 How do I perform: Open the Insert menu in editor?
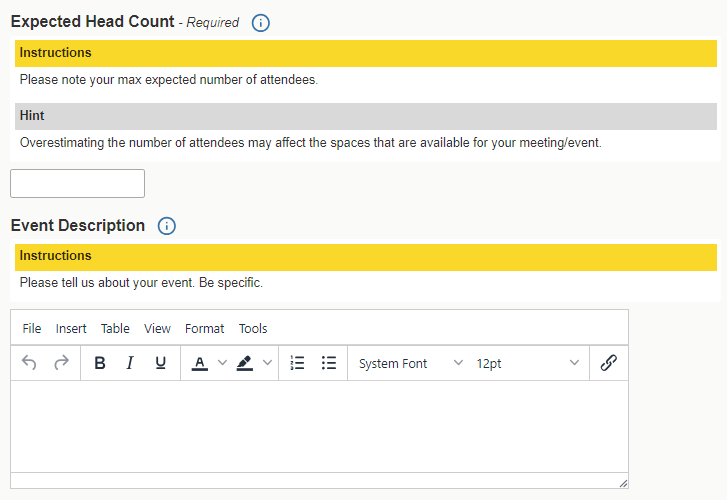(x=71, y=329)
